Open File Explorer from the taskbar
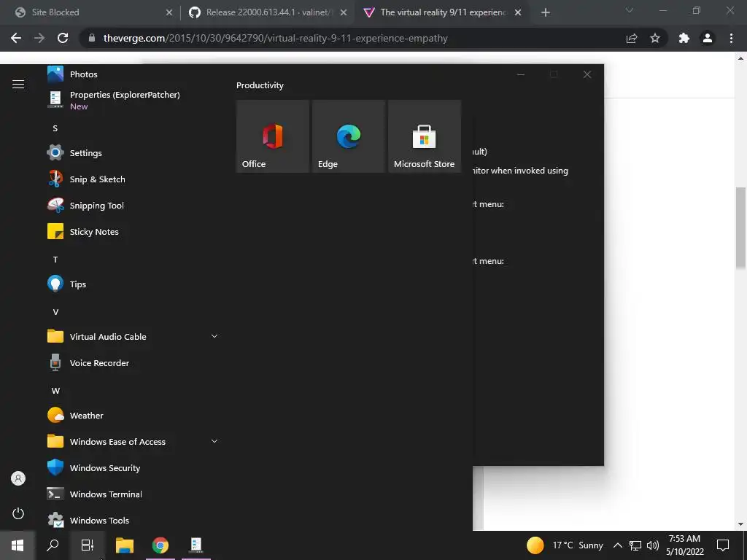Screen dimensions: 747x560 [124, 545]
